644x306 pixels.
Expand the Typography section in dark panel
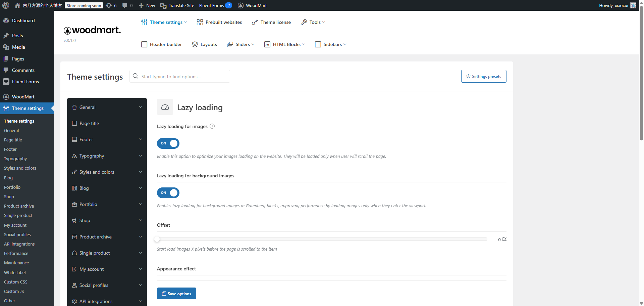click(107, 156)
